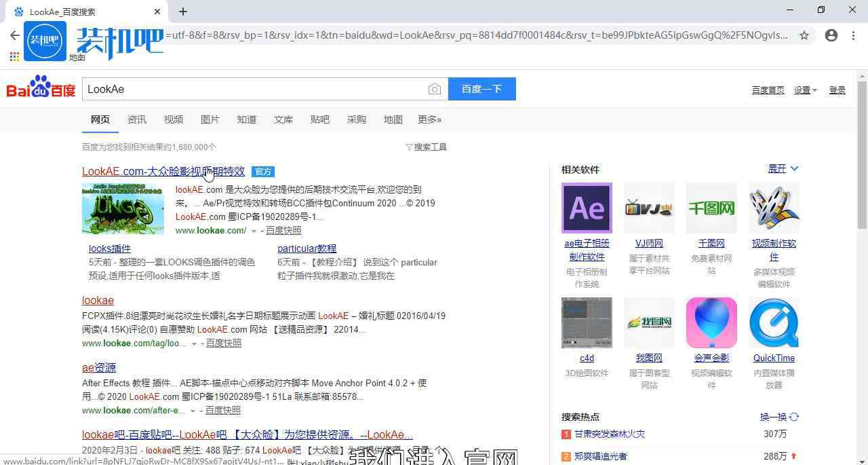Open the 设置 dropdown

[x=806, y=90]
